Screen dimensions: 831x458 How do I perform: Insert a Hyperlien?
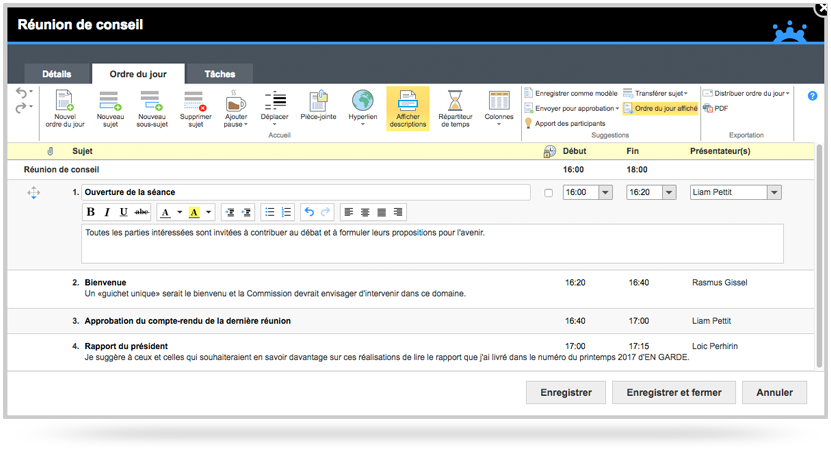tap(363, 108)
